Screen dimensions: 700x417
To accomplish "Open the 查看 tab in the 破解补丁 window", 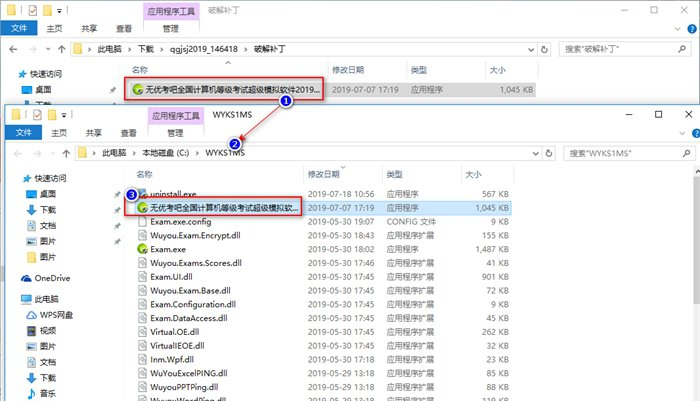I will click(124, 29).
